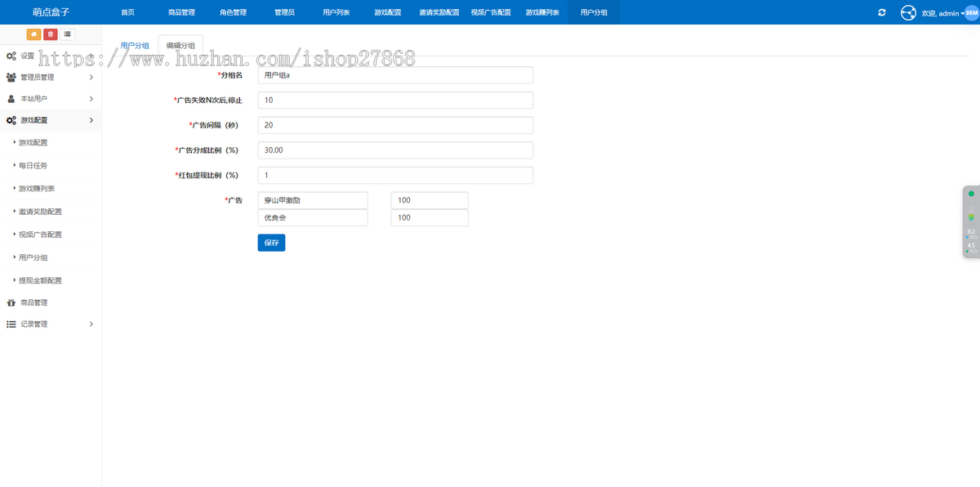Open 游戏赚列表 in the top navigation
Image resolution: width=980 pixels, height=487 pixels.
click(542, 12)
